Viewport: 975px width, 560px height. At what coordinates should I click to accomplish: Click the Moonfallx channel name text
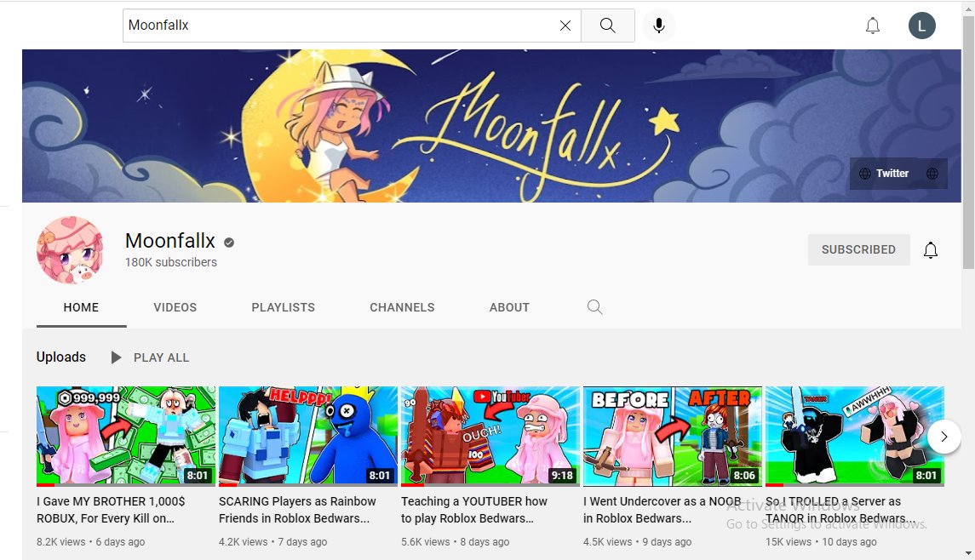169,241
